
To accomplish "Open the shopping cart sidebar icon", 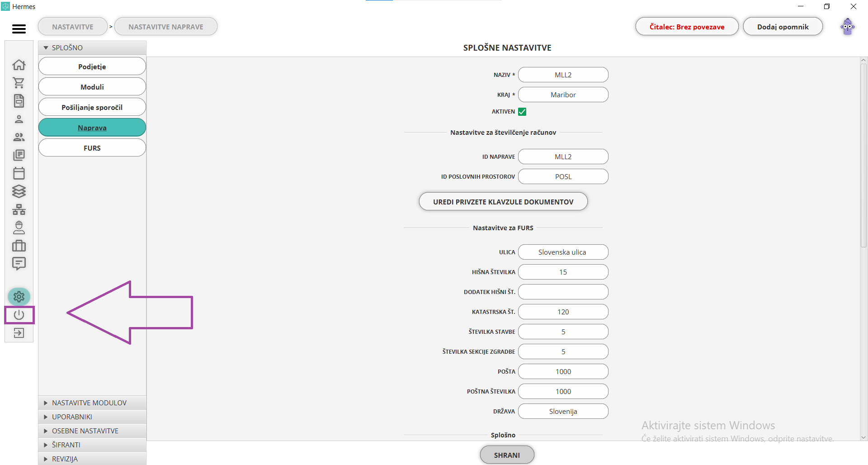I will point(19,83).
